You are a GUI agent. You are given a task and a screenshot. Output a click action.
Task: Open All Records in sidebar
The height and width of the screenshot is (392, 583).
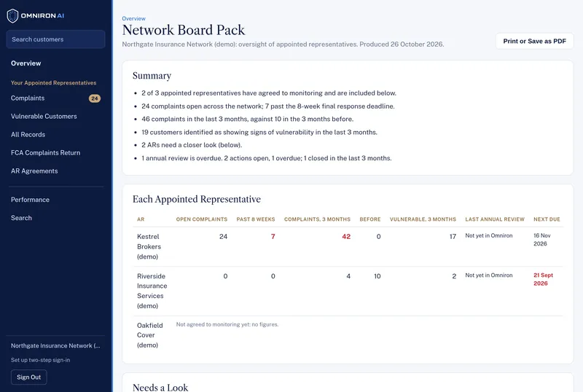tap(28, 135)
